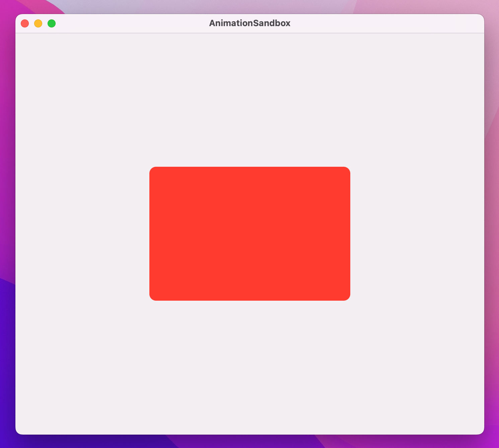Screen dimensions: 499x448
Task: Click the rectangle's top-left rounded corner
Action: (154, 171)
